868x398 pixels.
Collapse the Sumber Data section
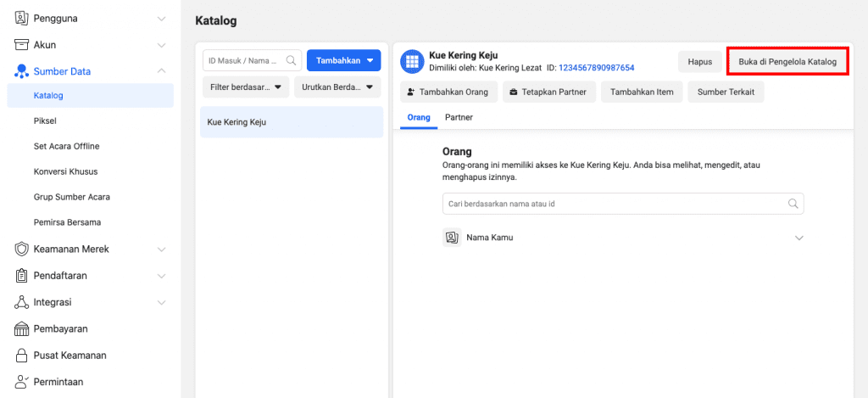pyautogui.click(x=161, y=71)
